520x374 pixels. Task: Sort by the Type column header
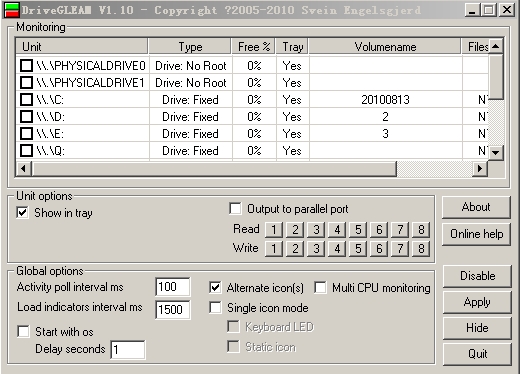(x=190, y=46)
